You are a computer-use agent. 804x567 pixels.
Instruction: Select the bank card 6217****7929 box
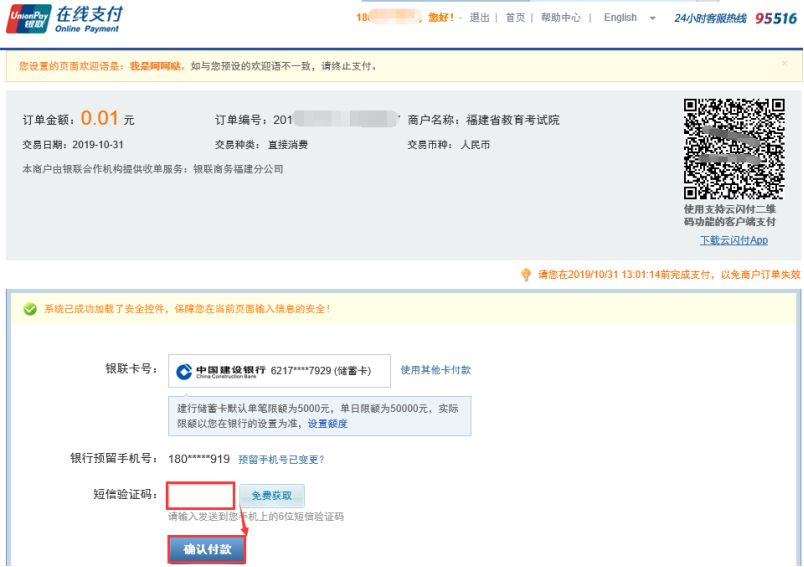(x=279, y=371)
